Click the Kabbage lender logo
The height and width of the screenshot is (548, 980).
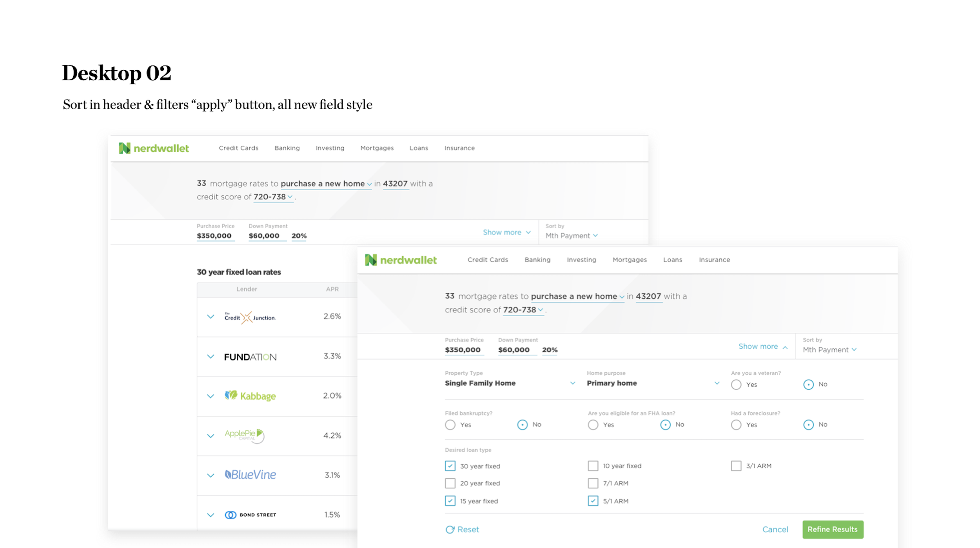point(250,396)
